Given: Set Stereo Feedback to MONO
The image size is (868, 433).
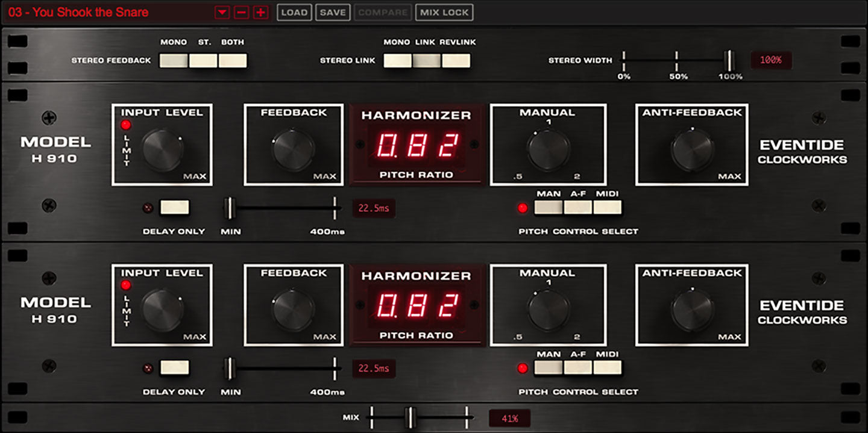Looking at the screenshot, I should click(x=174, y=60).
